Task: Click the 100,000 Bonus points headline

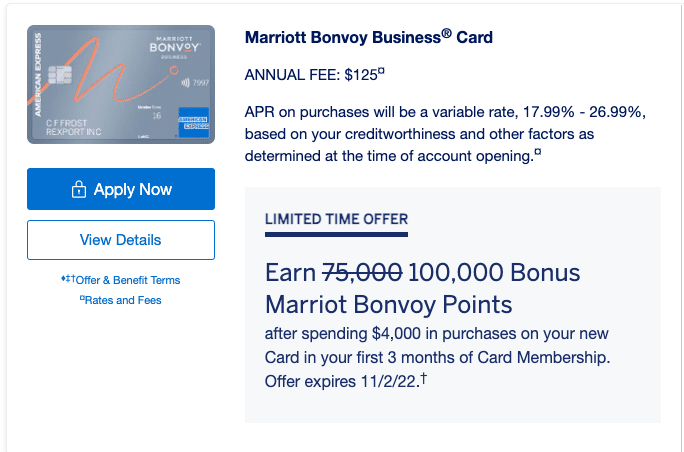Action: point(494,273)
